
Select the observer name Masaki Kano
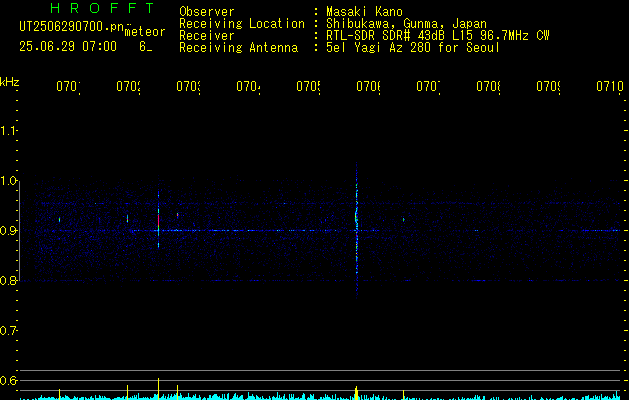point(364,12)
